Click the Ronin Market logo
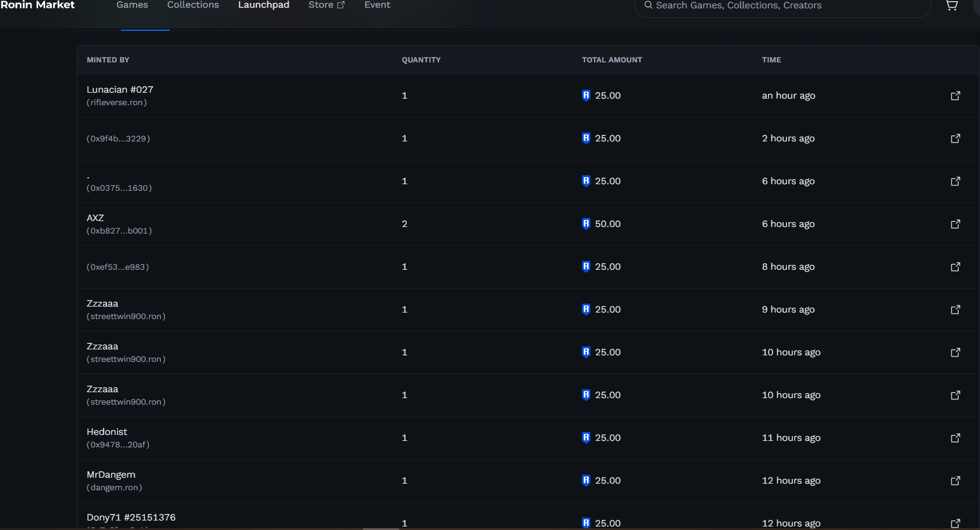980x530 pixels. click(x=37, y=5)
